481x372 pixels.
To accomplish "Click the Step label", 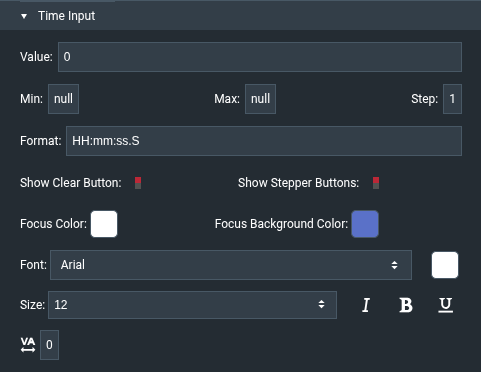I will 424,99.
